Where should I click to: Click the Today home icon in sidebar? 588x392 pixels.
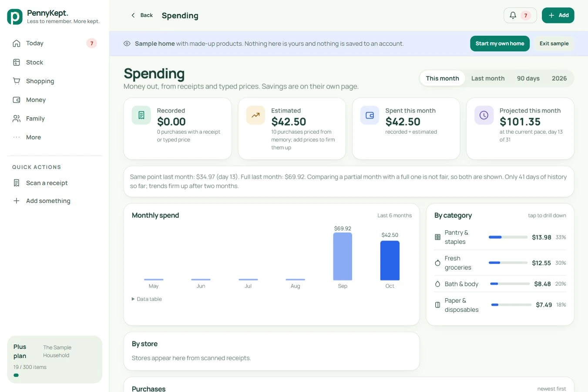[x=17, y=43]
